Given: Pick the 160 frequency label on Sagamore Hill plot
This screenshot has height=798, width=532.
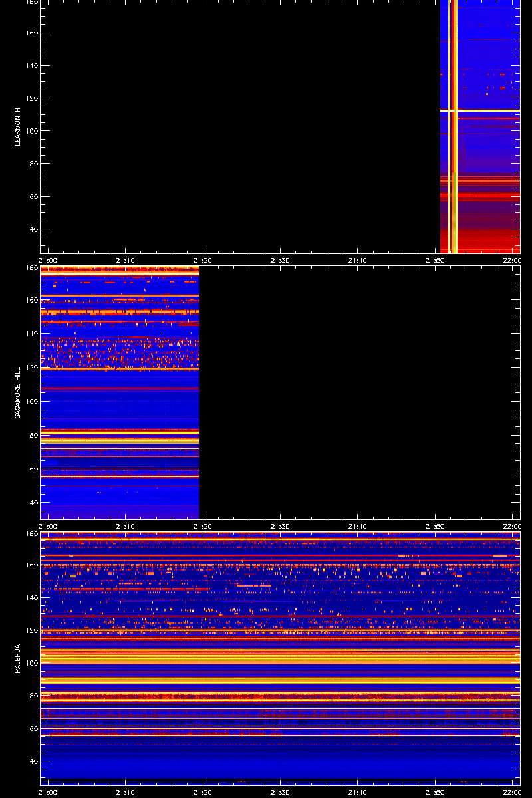Looking at the screenshot, I should click(33, 300).
